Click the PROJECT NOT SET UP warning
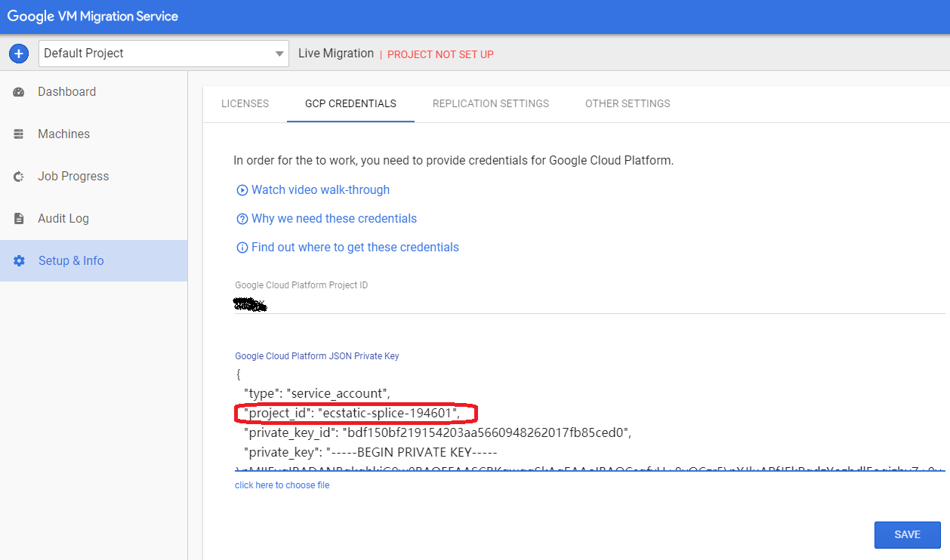The image size is (950, 560). 440,54
